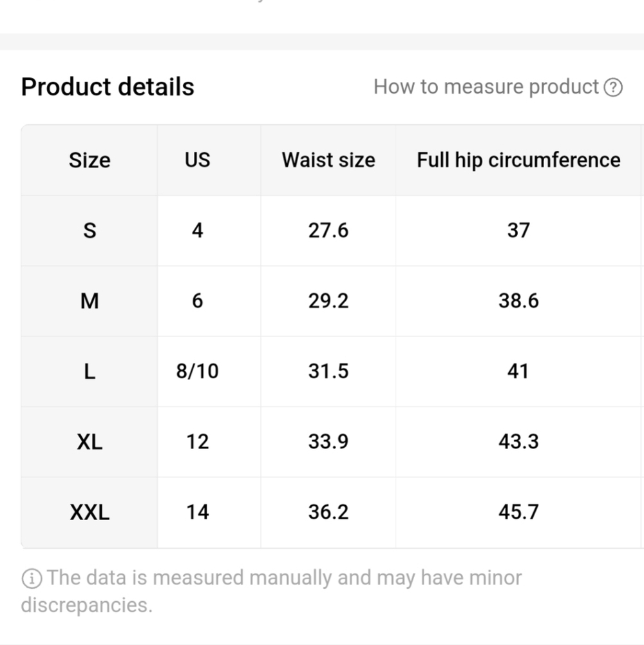Click the question mark help icon

click(x=613, y=87)
